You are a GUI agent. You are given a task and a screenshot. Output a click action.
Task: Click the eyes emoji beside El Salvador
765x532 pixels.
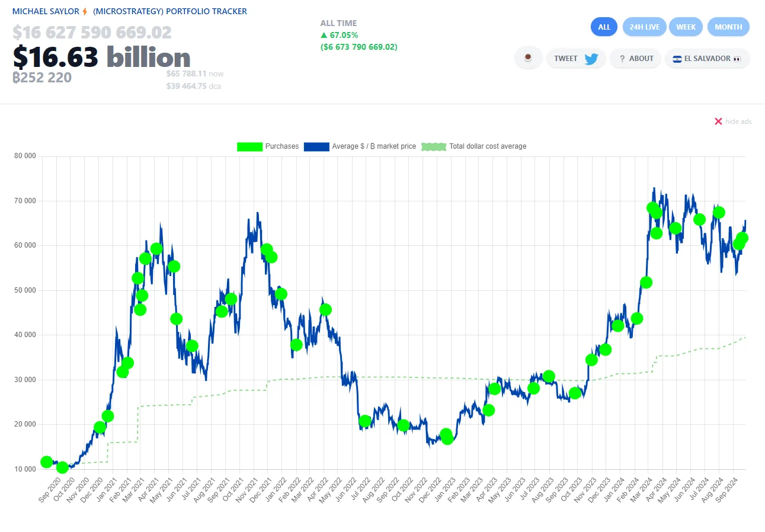737,59
